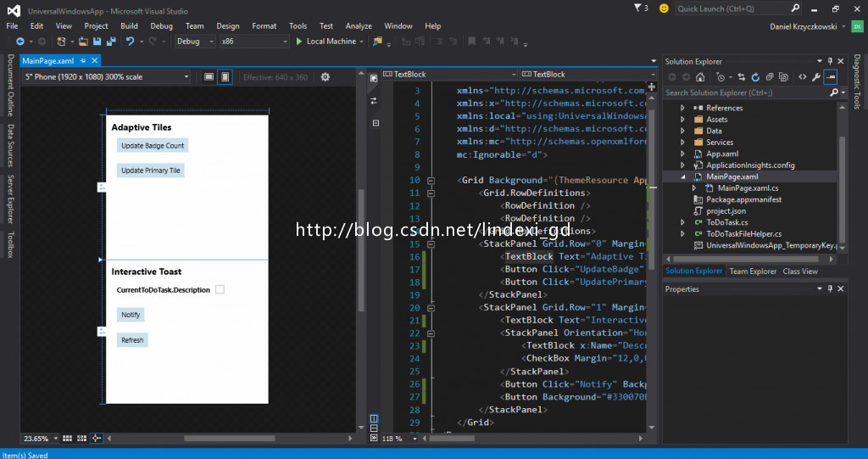Image resolution: width=868 pixels, height=459 pixels.
Task: Click the Collapse All icon in Solution Explorer
Action: point(770,77)
